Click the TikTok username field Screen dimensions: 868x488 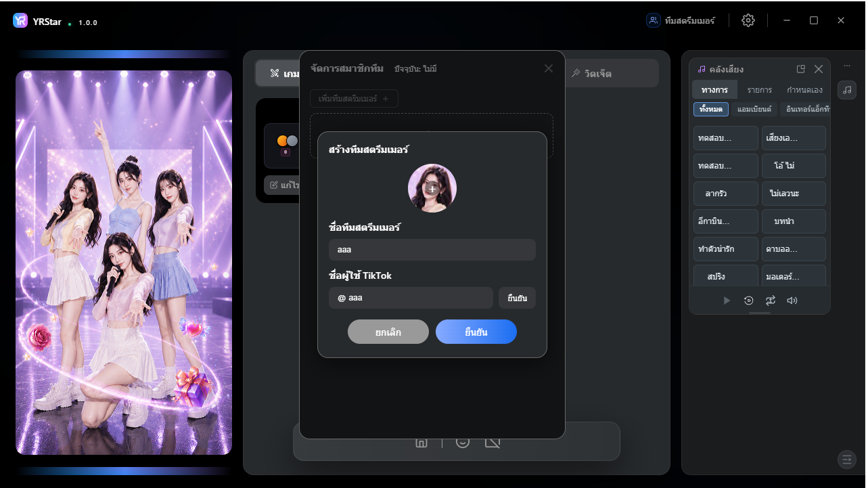[x=411, y=298]
